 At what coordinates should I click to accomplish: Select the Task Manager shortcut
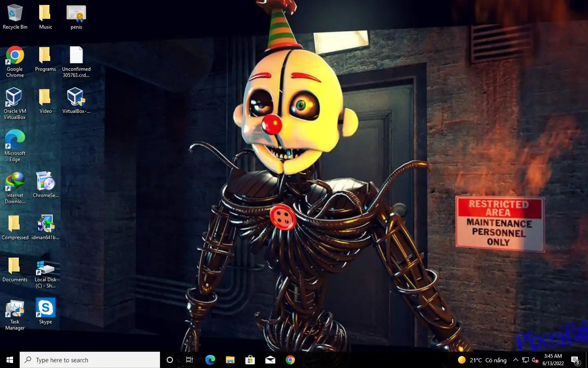(x=15, y=315)
